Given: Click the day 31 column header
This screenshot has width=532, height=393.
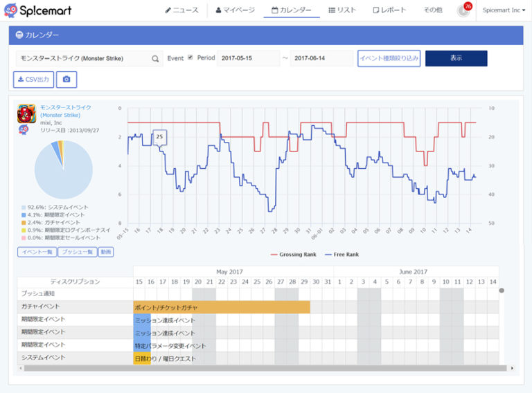Looking at the screenshot, I should pyautogui.click(x=328, y=282).
